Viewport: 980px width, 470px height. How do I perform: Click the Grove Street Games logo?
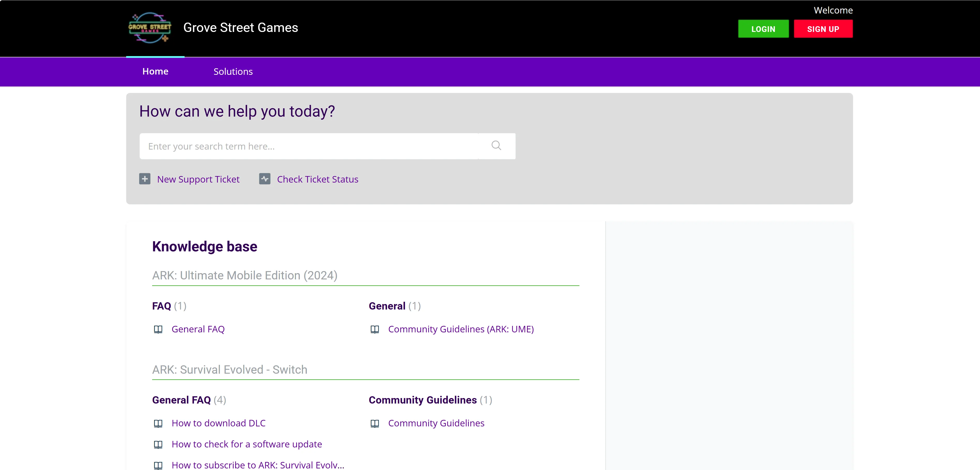150,28
